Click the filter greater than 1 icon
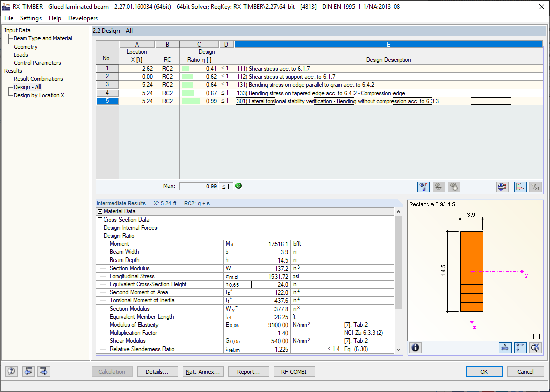The height and width of the screenshot is (392, 550). coord(535,187)
